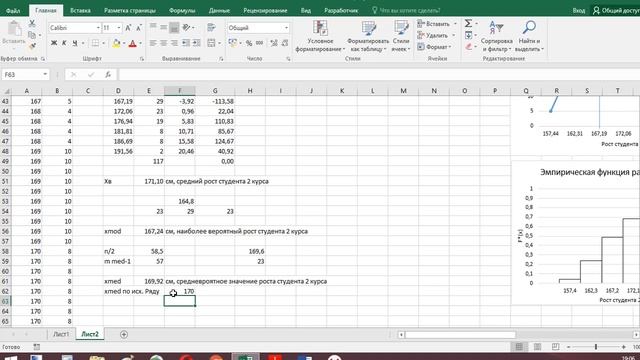Switch to Page Break Preview in the status bar

556,347
